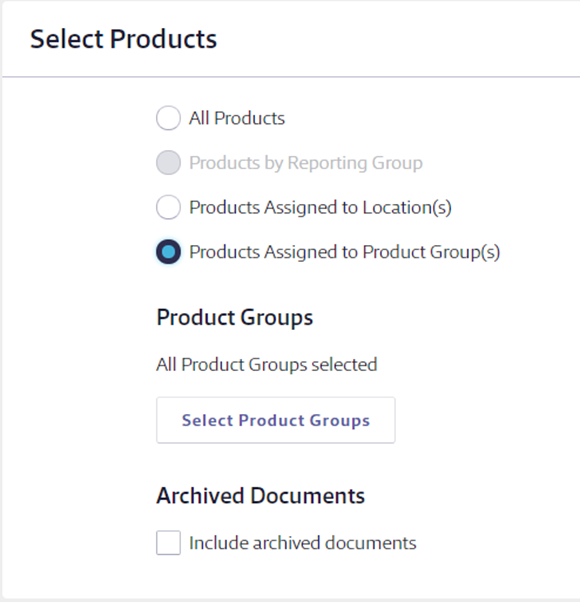
Task: Select the Products Assigned to Location(s) radio
Action: [x=168, y=207]
